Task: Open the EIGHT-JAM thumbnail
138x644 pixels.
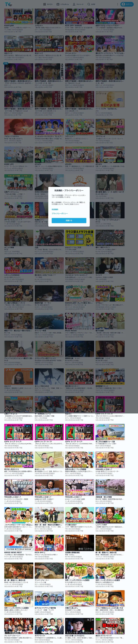Action: tap(19, 16)
